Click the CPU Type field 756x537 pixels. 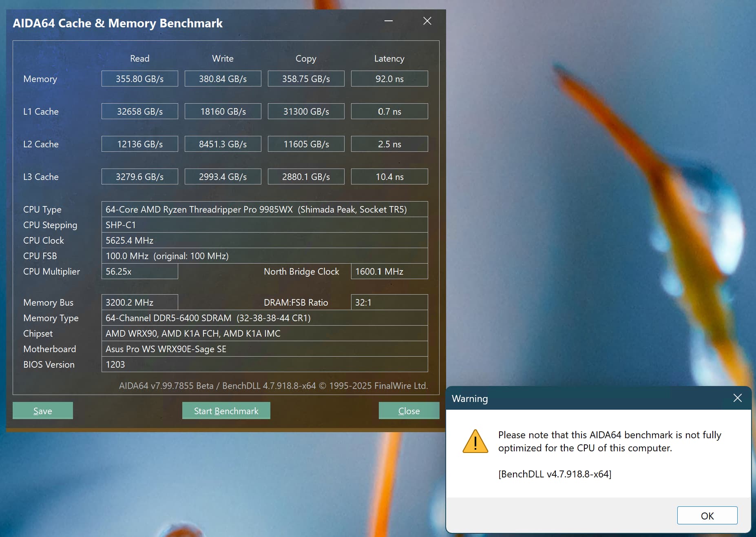click(264, 209)
